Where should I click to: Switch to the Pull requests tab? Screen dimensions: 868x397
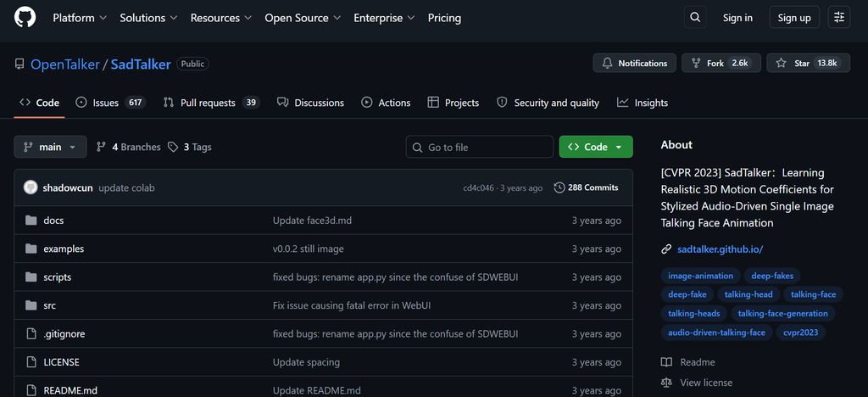point(211,103)
